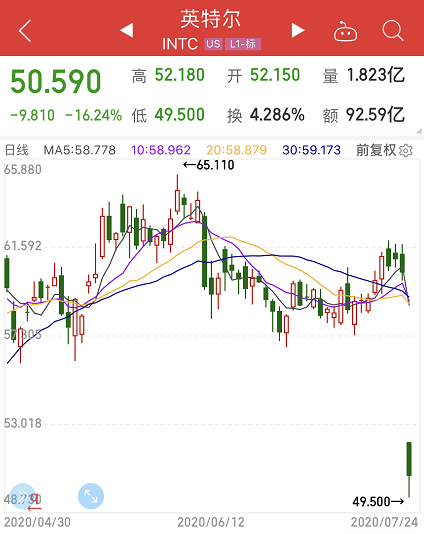Select the MA5:58.778 indicator label
Viewport: 424px width, 534px height.
80,150
